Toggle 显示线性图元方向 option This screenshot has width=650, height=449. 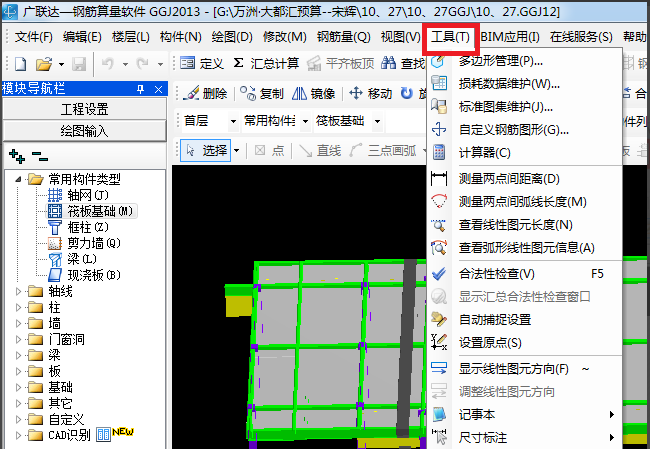513,369
